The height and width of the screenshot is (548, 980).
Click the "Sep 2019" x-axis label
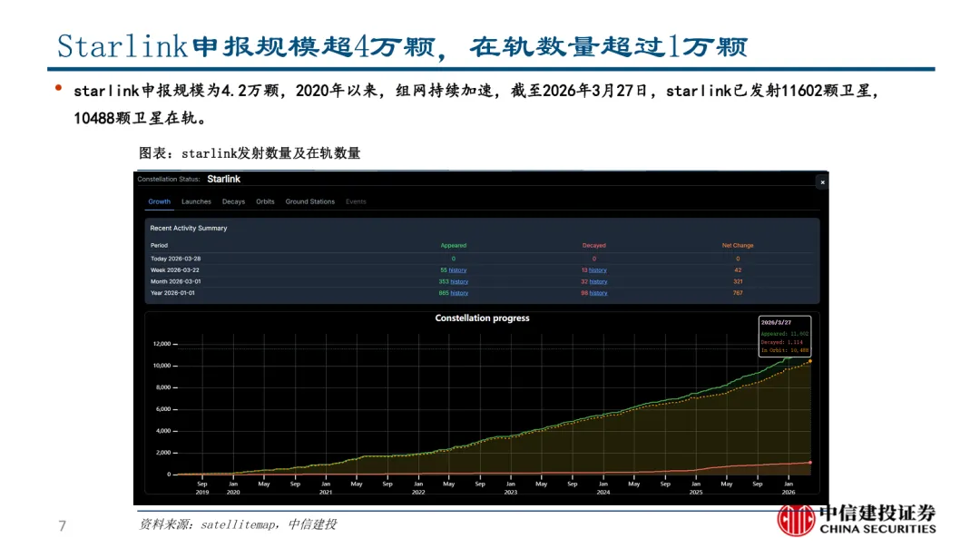(201, 488)
